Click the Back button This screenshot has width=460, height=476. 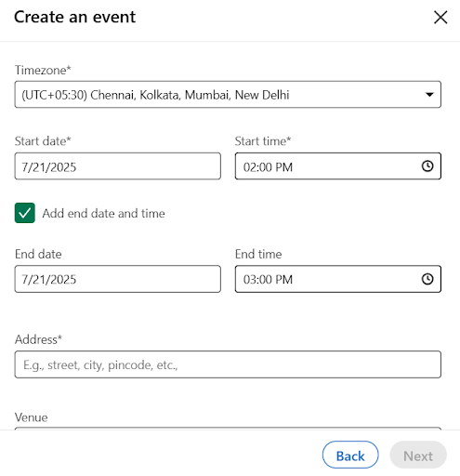pos(350,455)
